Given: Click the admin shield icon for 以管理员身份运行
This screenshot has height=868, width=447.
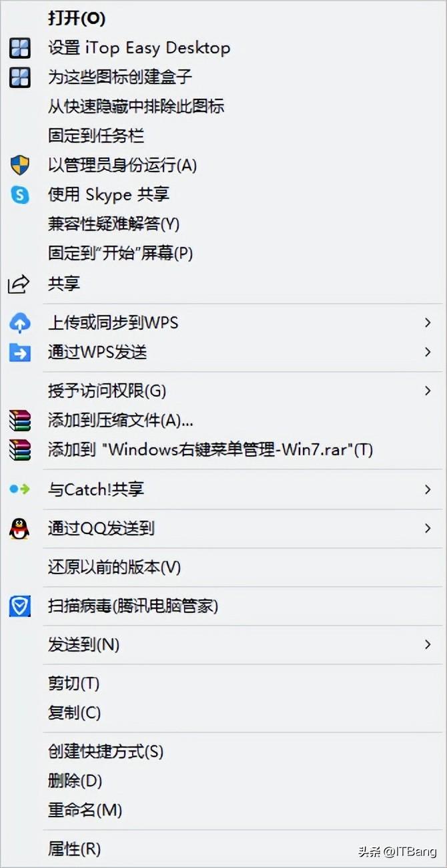Looking at the screenshot, I should [x=19, y=165].
